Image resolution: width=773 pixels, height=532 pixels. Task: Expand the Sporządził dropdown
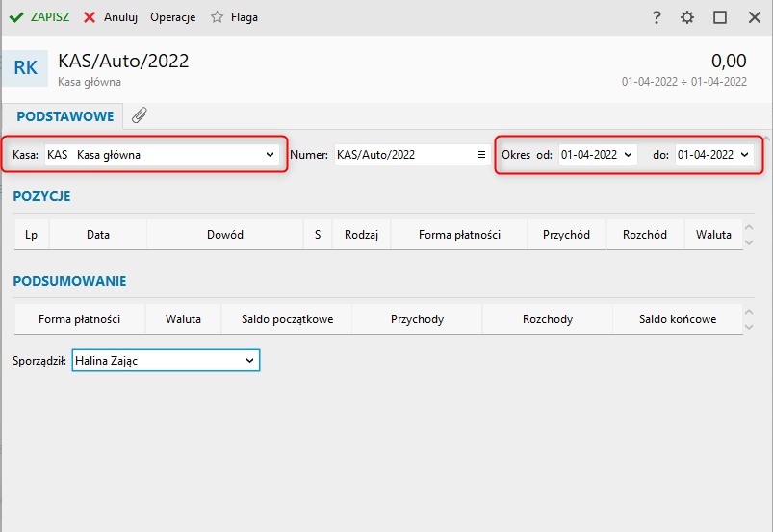click(250, 361)
